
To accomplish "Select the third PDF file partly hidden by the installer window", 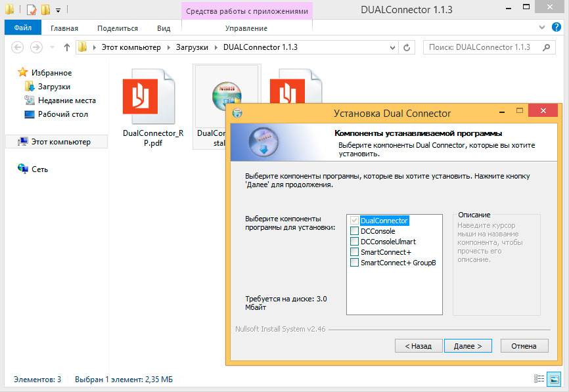I will click(x=296, y=86).
